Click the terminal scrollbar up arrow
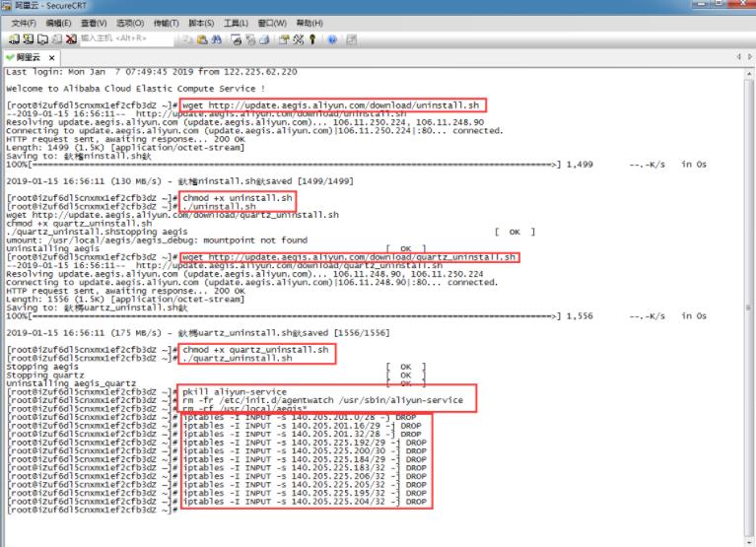This screenshot has height=547, width=756. coord(749,74)
